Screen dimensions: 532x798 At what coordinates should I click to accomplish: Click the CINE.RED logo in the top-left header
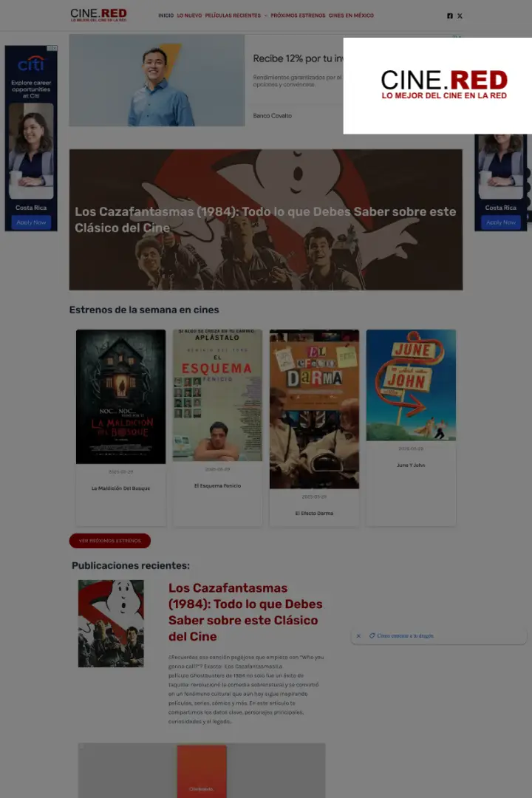click(x=99, y=15)
